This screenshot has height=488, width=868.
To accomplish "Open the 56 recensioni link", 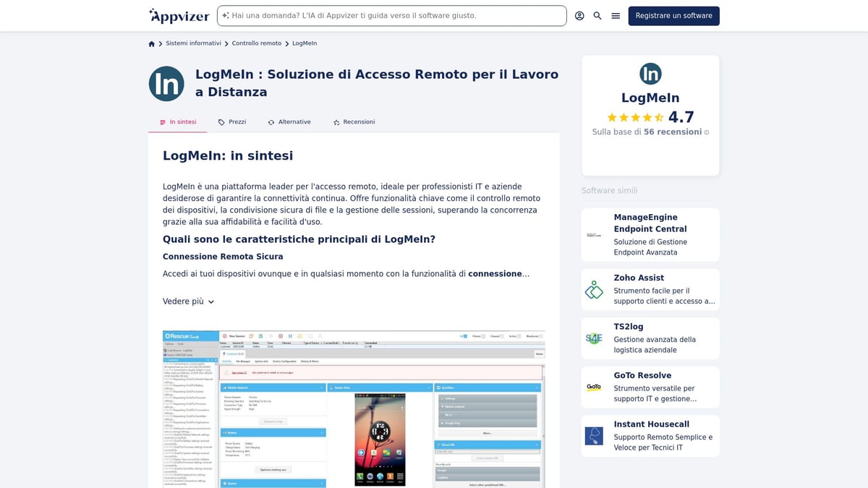I will (x=671, y=132).
